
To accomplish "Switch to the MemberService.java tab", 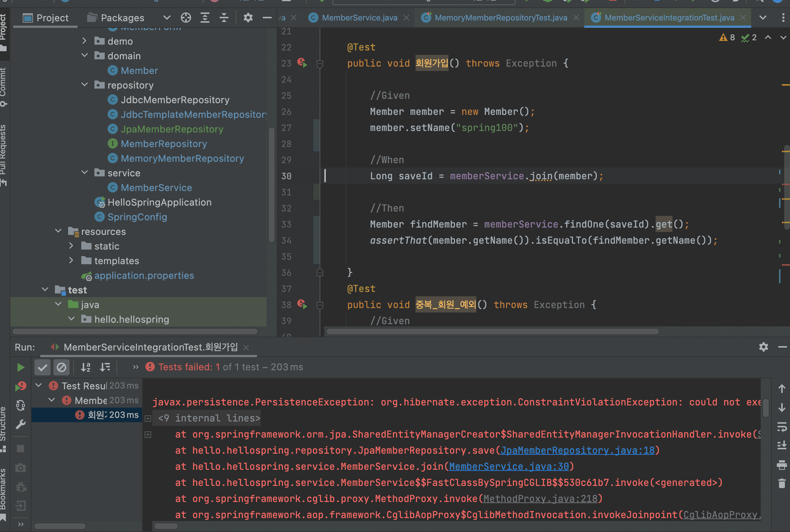I will coord(359,18).
